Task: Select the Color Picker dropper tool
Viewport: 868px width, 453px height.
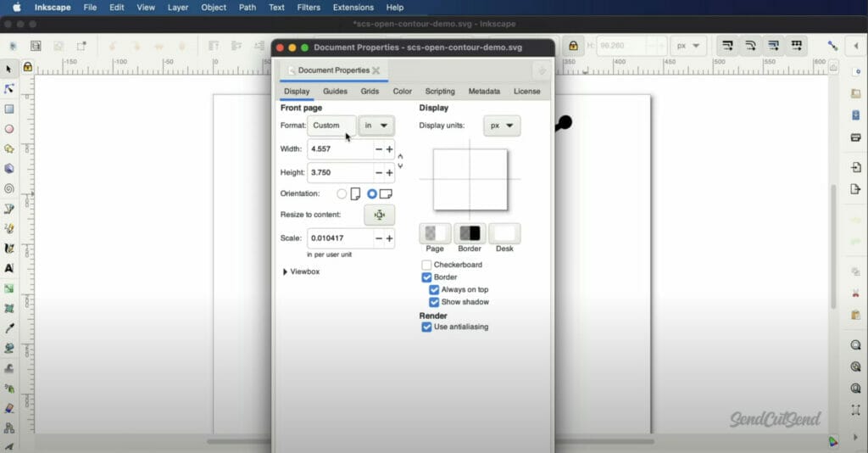Action: click(x=9, y=328)
